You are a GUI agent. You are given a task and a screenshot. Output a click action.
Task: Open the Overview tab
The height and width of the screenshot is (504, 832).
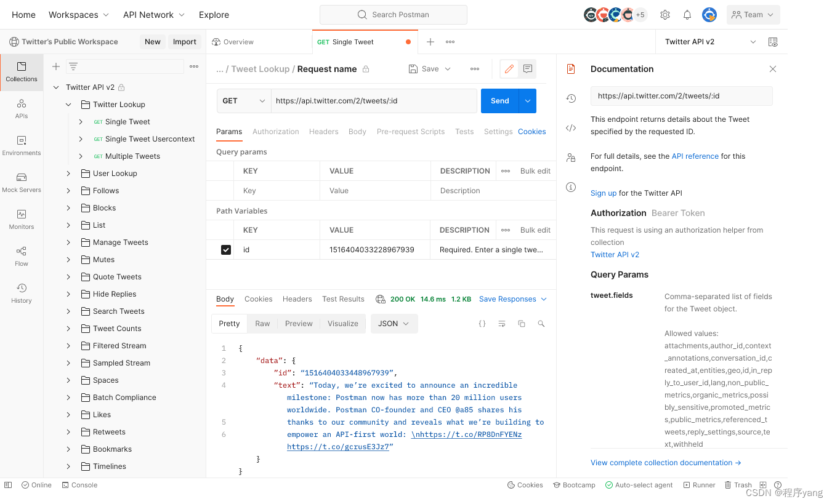[233, 42]
